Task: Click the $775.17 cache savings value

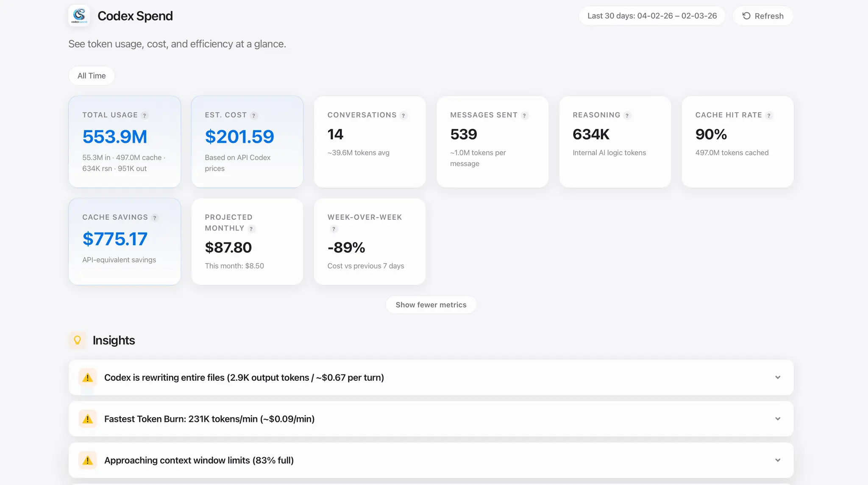Action: point(115,239)
